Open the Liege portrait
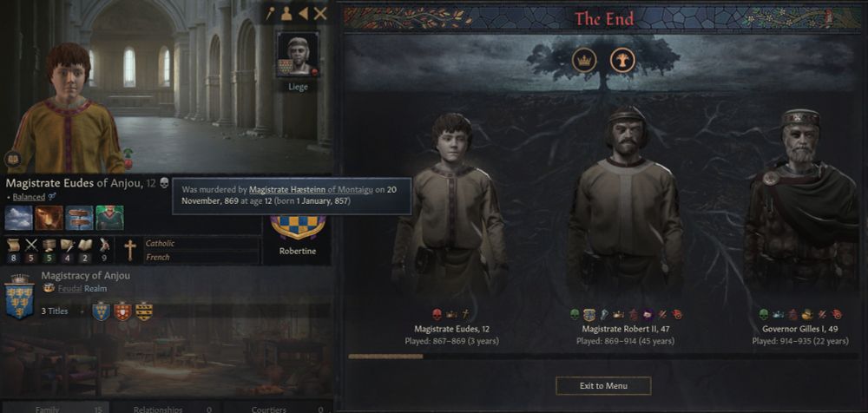The height and width of the screenshot is (413, 868). [x=298, y=55]
